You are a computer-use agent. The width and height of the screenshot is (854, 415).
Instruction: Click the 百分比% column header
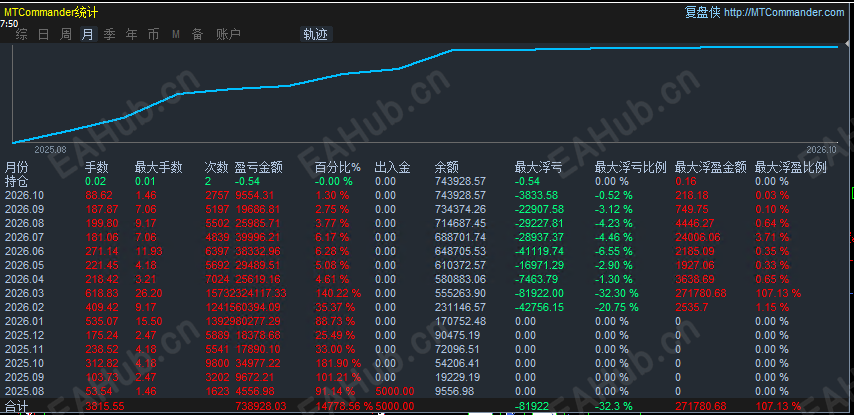pos(338,167)
